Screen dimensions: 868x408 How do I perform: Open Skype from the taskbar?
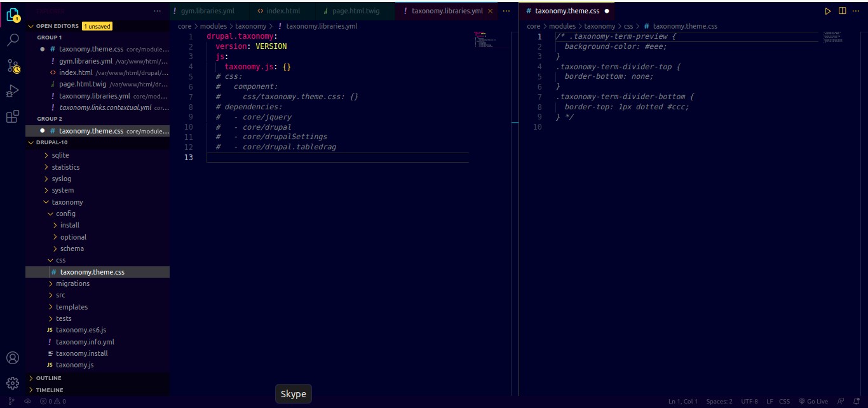293,393
